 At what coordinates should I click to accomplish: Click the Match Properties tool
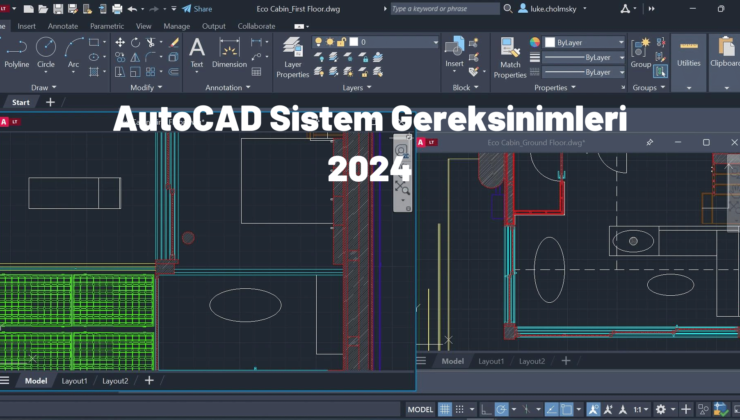point(510,58)
